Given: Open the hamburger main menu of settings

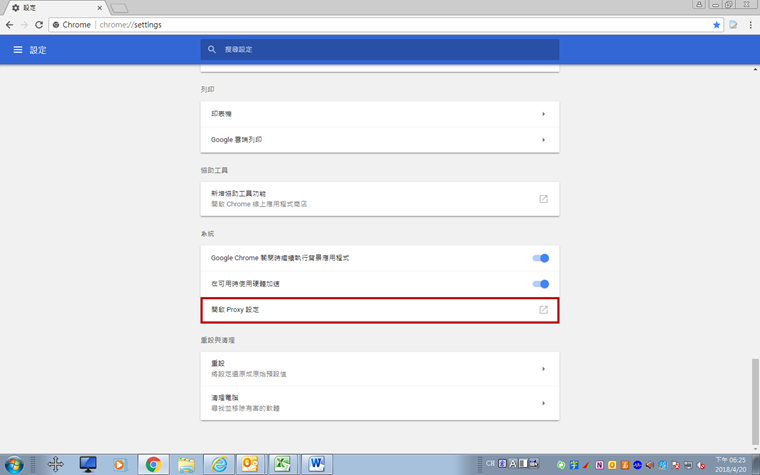Looking at the screenshot, I should coord(18,49).
